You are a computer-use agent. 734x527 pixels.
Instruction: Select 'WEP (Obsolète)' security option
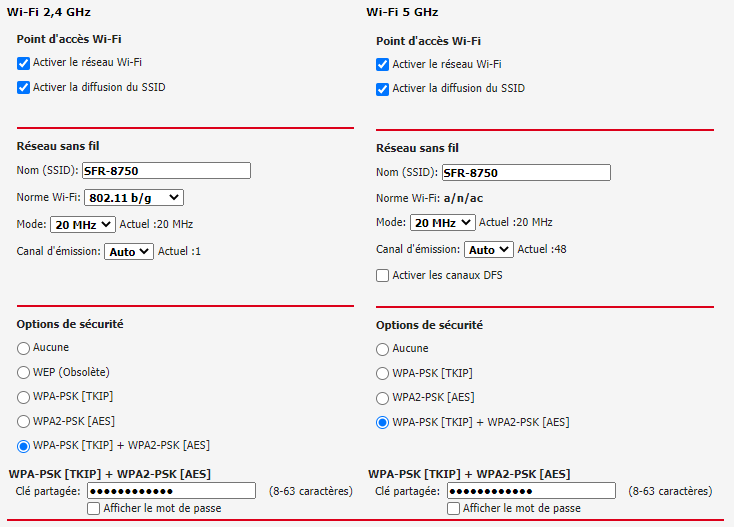tap(24, 372)
